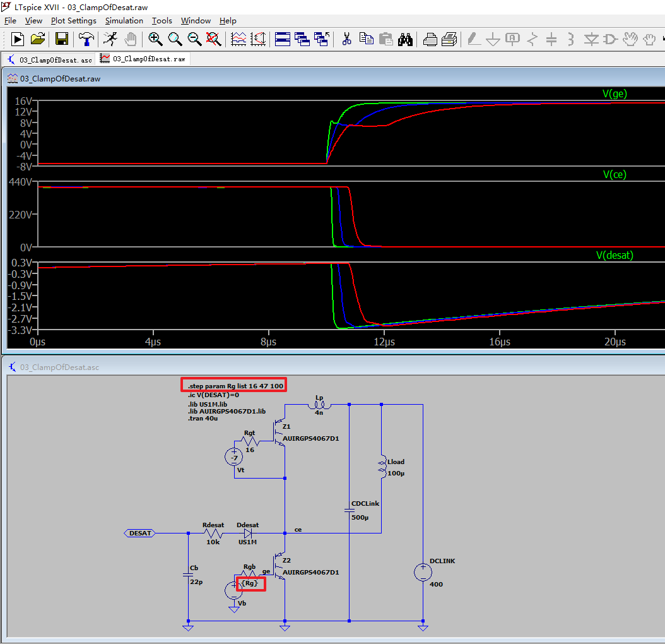
Task: Click the Tile Windows icon
Action: pyautogui.click(x=283, y=39)
